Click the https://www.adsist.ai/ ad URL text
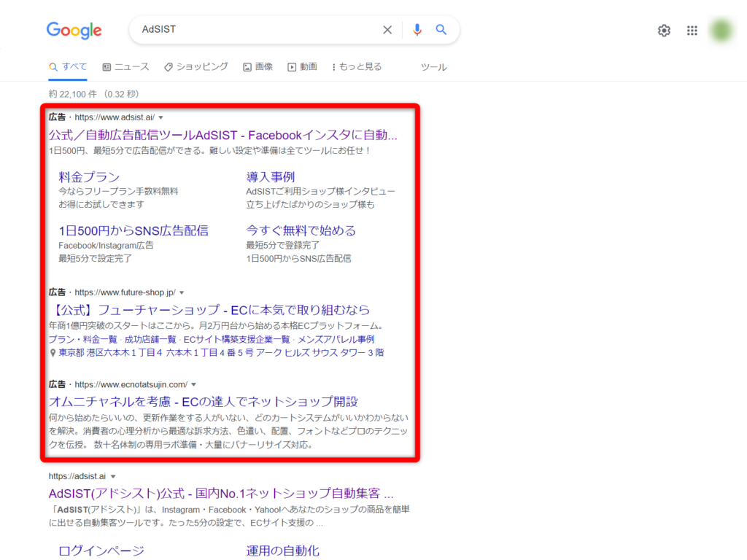This screenshot has width=747, height=560. click(115, 117)
